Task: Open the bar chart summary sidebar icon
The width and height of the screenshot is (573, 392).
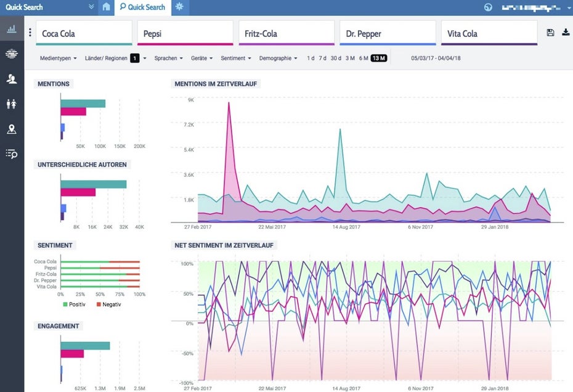Action: (12, 28)
